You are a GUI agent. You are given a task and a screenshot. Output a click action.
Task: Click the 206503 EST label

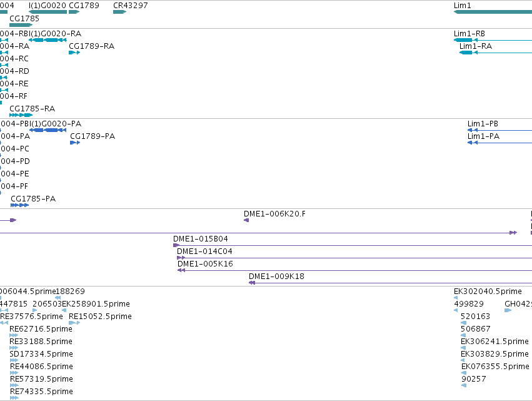(47, 304)
